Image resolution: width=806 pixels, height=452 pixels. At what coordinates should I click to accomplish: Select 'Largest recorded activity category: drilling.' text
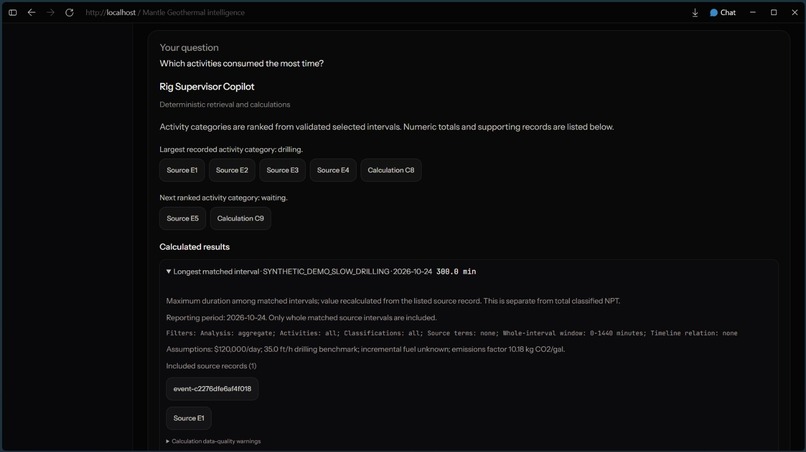click(231, 150)
